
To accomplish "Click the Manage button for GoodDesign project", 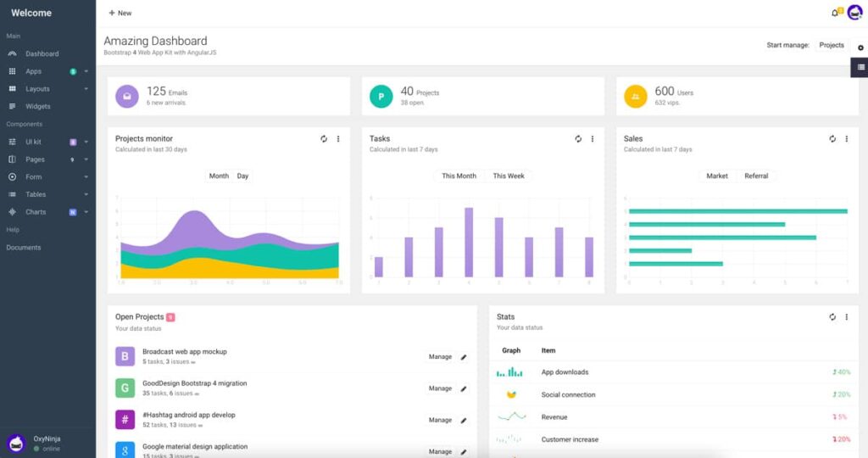I will pyautogui.click(x=440, y=388).
